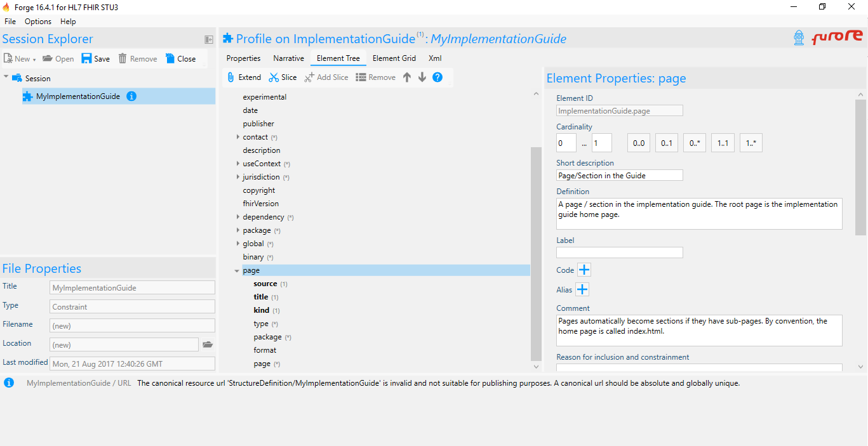The image size is (868, 446).
Task: Click the cardinality maximum field
Action: click(602, 143)
